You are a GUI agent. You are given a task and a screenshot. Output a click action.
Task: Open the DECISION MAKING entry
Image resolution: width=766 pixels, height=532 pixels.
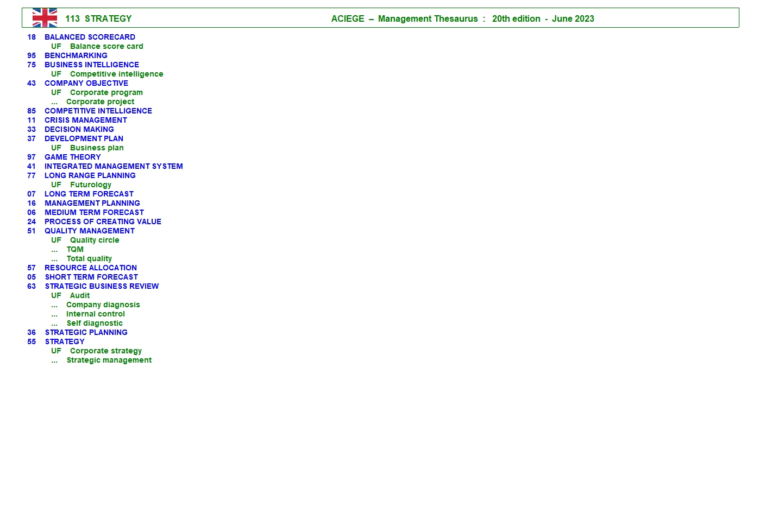pyautogui.click(x=79, y=129)
